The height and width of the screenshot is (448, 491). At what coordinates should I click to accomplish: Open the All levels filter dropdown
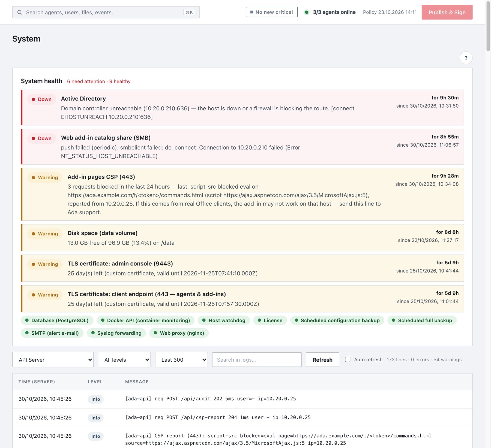click(124, 360)
